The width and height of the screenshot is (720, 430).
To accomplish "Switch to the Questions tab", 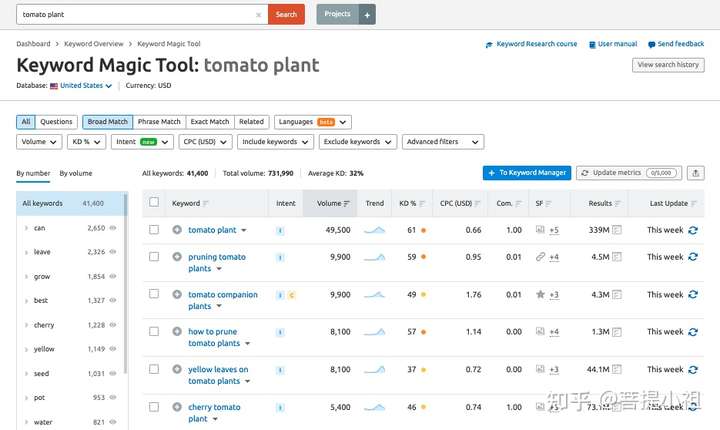I will 56,122.
